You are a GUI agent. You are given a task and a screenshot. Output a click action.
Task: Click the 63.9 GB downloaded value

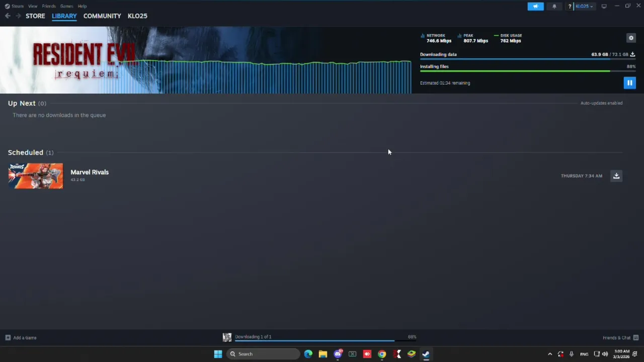point(599,54)
